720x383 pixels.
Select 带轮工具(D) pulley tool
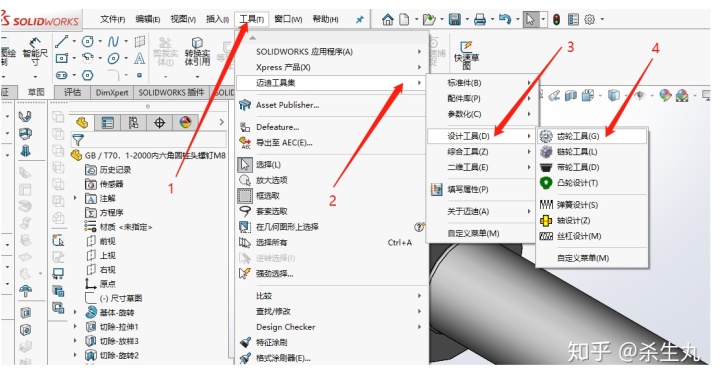(x=592, y=167)
